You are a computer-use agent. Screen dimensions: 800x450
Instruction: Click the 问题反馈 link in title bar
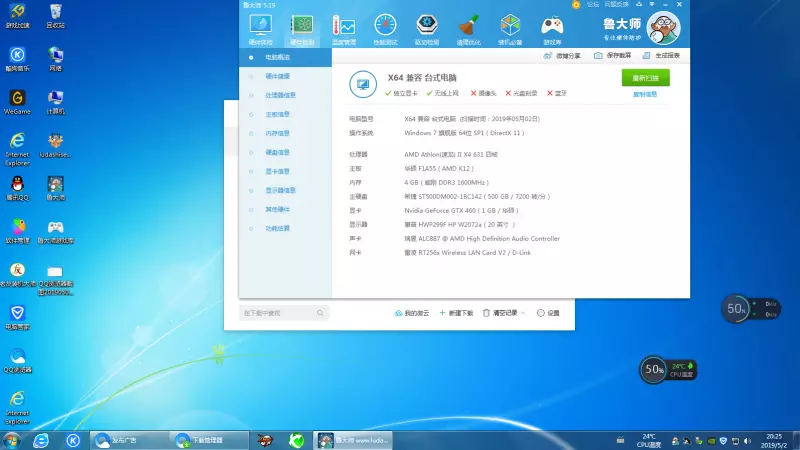pyautogui.click(x=616, y=5)
